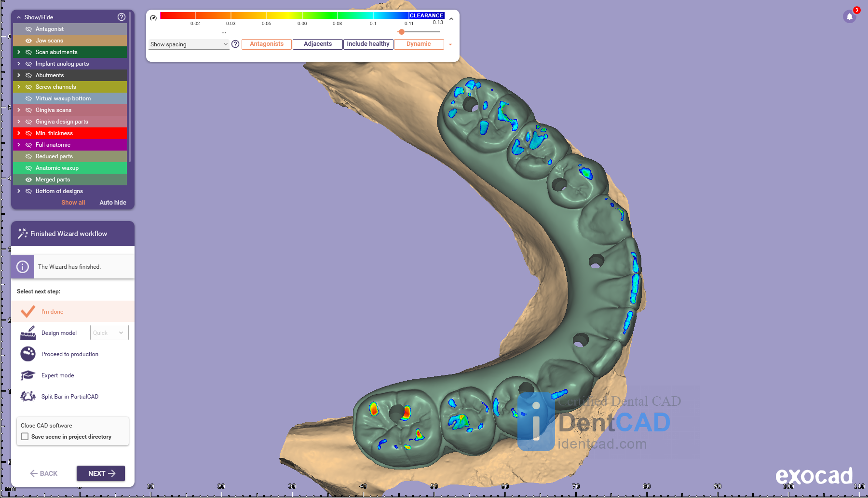
Task: Switch to the Adjacents option
Action: (x=317, y=44)
